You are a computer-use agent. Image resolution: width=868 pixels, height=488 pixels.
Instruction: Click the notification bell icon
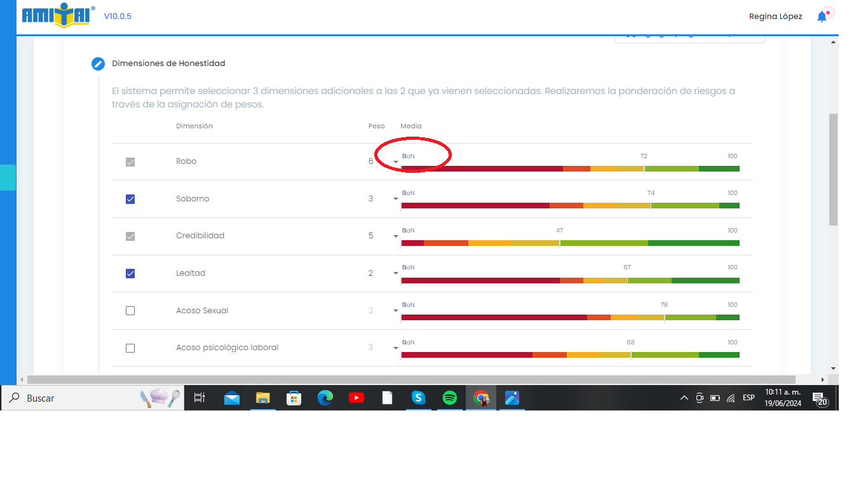822,17
